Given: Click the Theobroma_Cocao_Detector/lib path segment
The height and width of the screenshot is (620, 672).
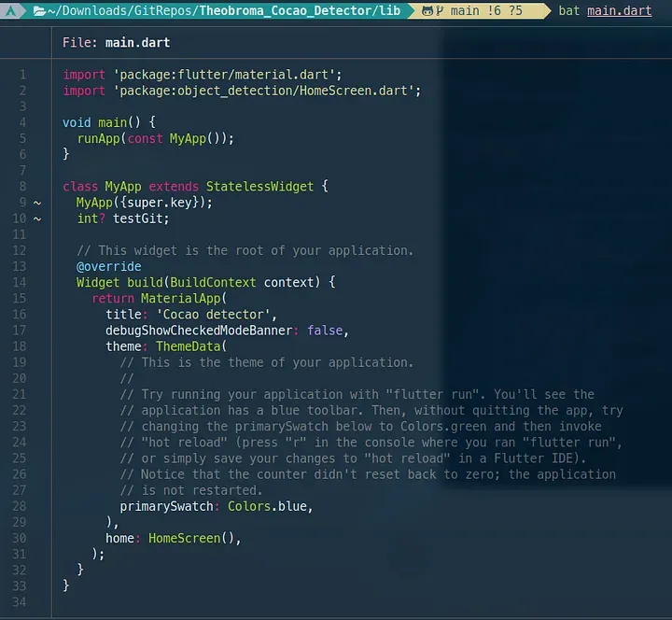Looking at the screenshot, I should [300, 10].
